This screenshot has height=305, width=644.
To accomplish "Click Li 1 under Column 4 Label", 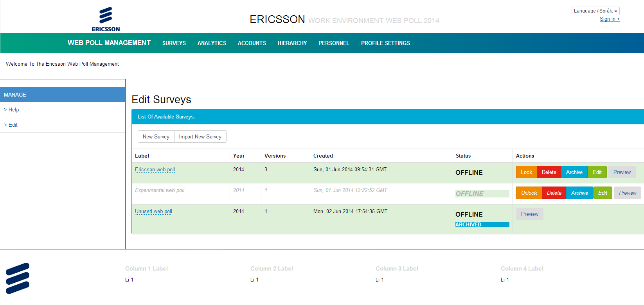I will click(505, 280).
